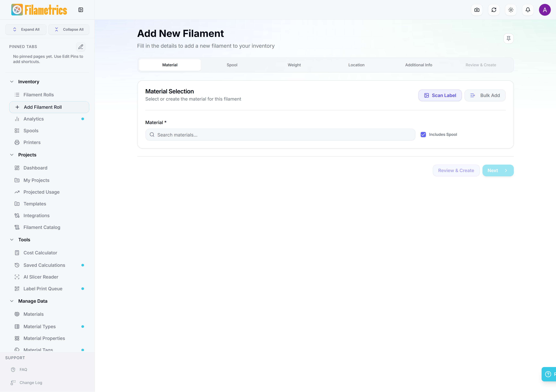Switch to Review & Create tab

481,65
